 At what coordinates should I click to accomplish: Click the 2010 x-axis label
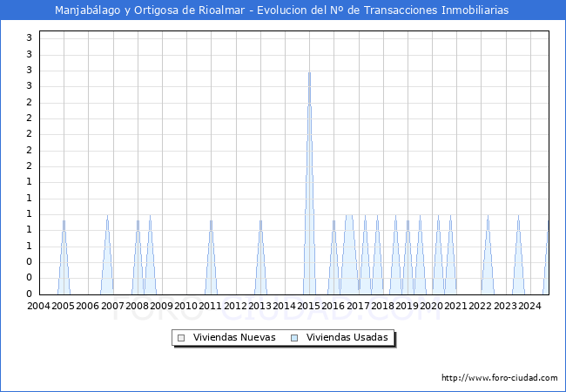pyautogui.click(x=185, y=306)
